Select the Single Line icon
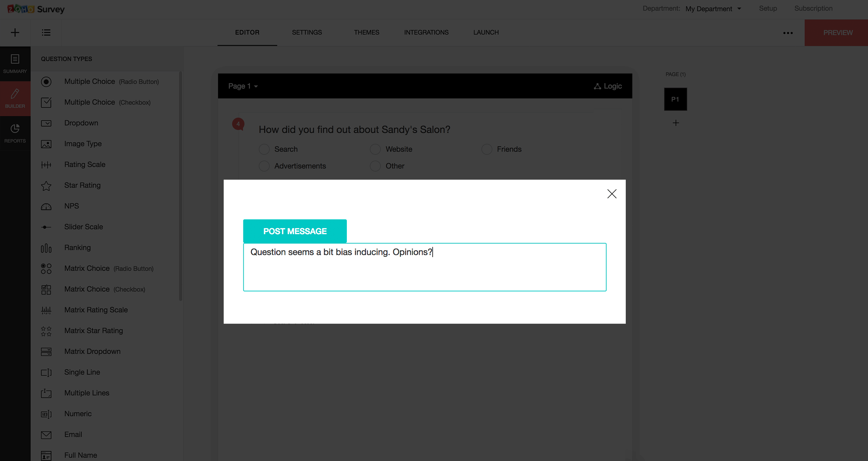 coord(46,372)
